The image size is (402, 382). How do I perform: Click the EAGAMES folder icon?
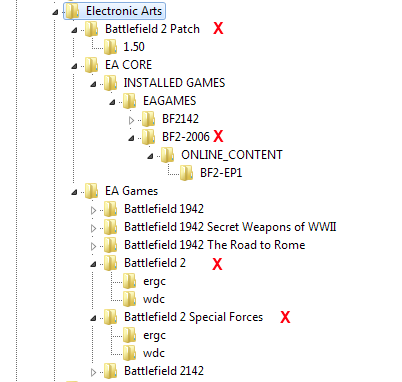point(130,101)
